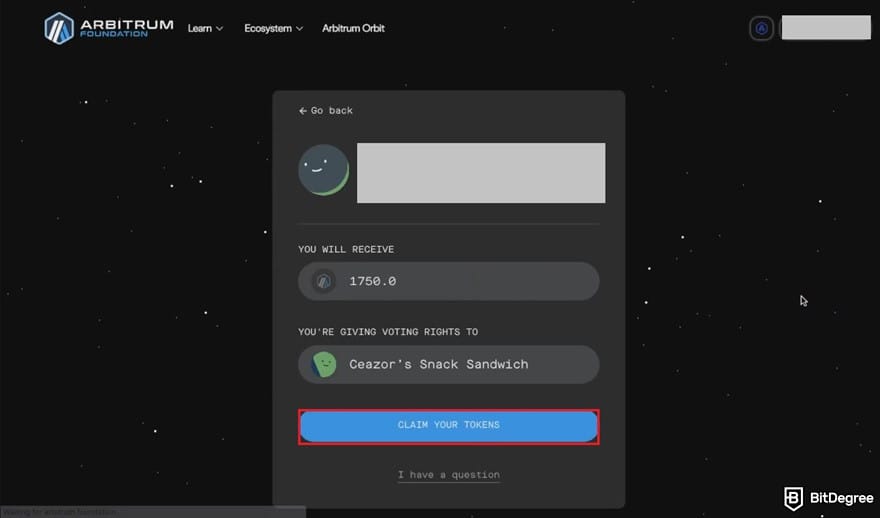This screenshot has width=880, height=518.
Task: Click the left arrow beside Go back
Action: pyautogui.click(x=303, y=111)
